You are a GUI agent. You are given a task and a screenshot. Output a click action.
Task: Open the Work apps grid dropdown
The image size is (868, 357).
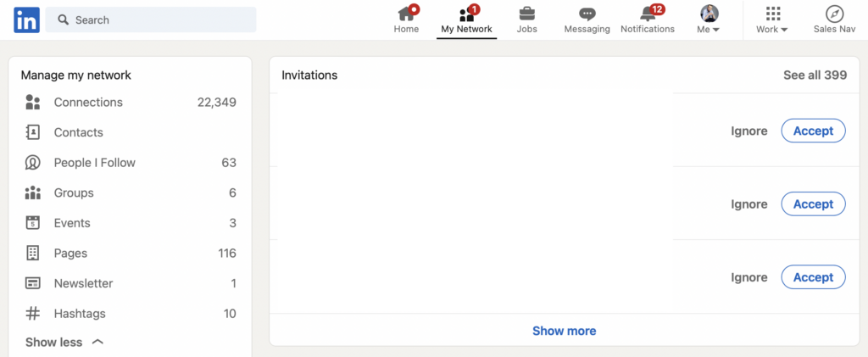click(x=772, y=20)
